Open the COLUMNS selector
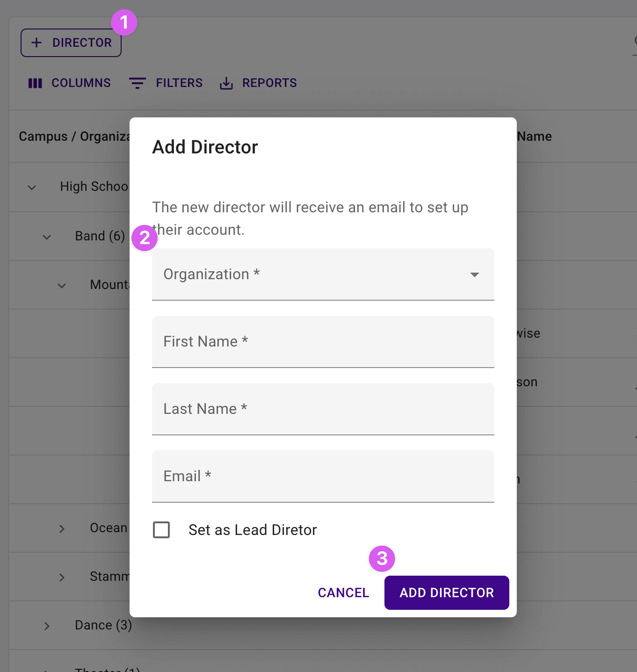The image size is (637, 672). coord(70,83)
